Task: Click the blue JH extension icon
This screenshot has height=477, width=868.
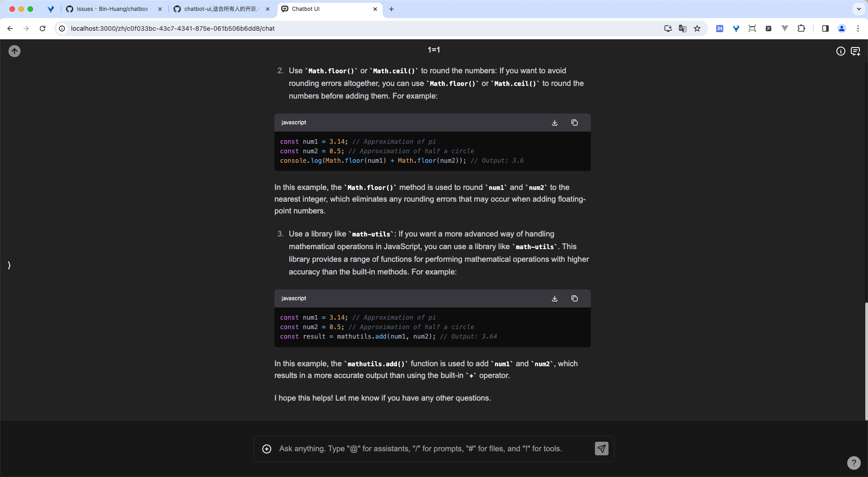Action: coord(720,28)
